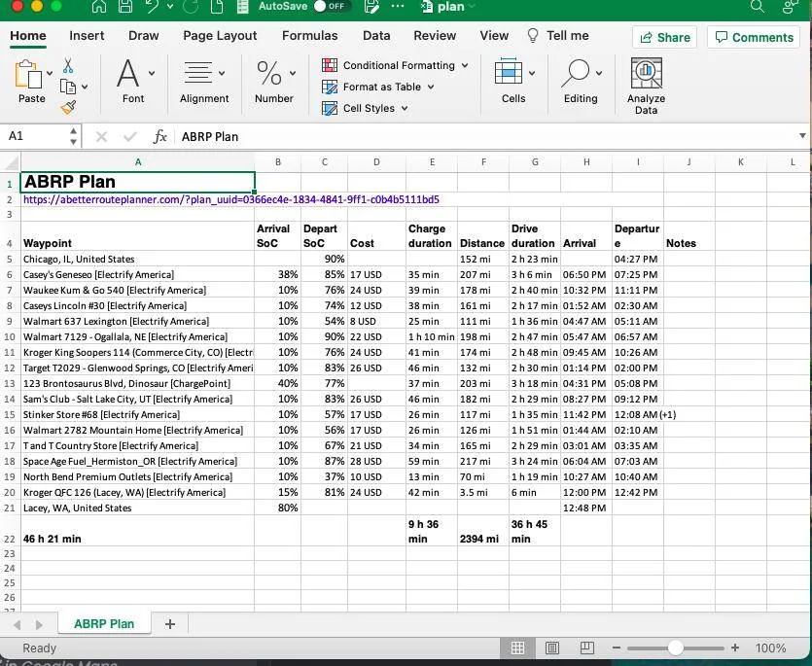Toggle the AutoSave switch

point(332,6)
